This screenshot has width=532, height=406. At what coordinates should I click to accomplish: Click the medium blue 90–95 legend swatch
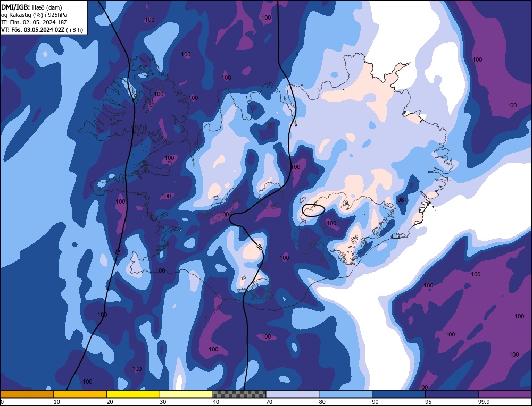pyautogui.click(x=398, y=394)
